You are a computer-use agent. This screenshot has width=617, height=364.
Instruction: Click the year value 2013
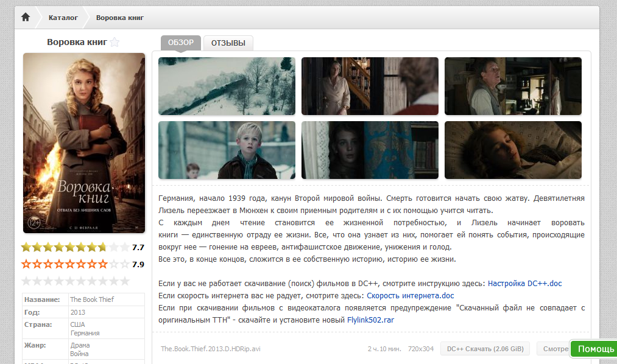point(77,312)
